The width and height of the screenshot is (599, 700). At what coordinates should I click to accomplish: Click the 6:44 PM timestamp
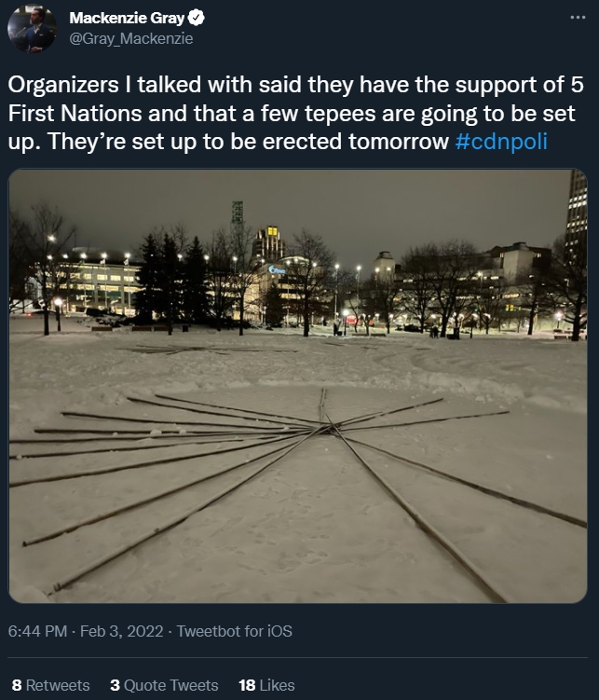point(37,631)
